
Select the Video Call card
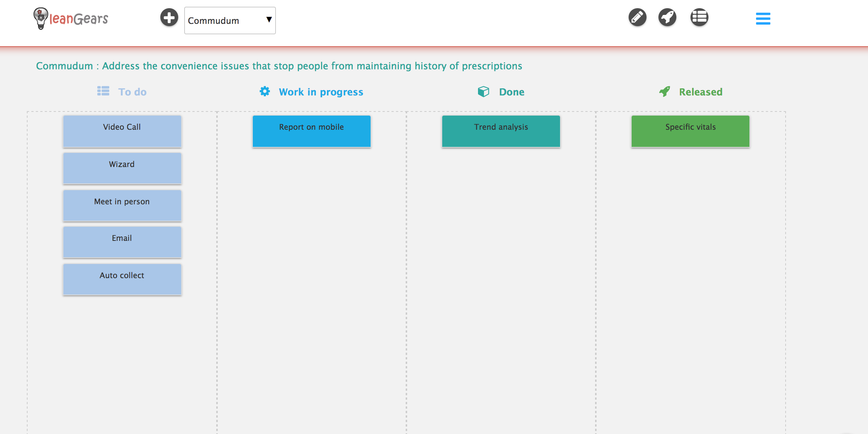(x=122, y=131)
